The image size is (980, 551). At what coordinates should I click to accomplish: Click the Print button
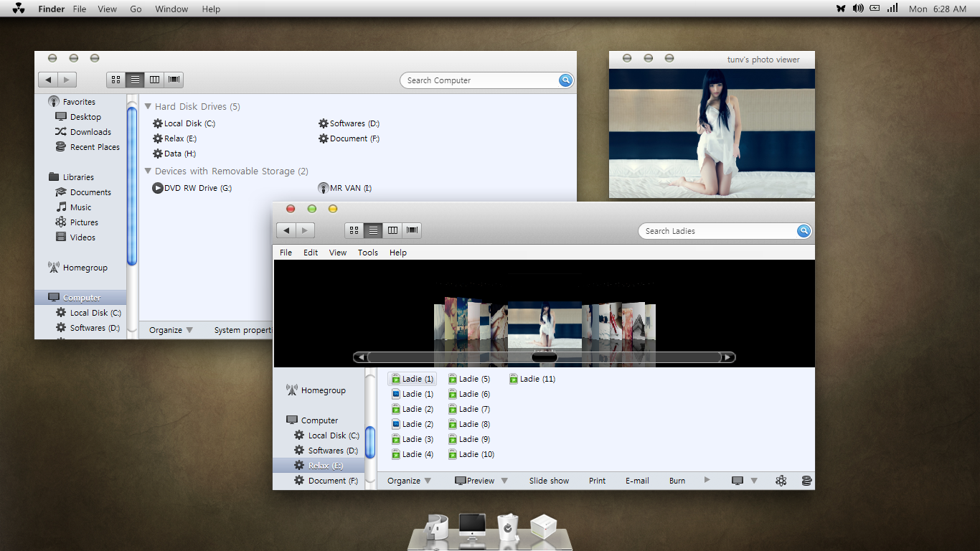coord(597,481)
